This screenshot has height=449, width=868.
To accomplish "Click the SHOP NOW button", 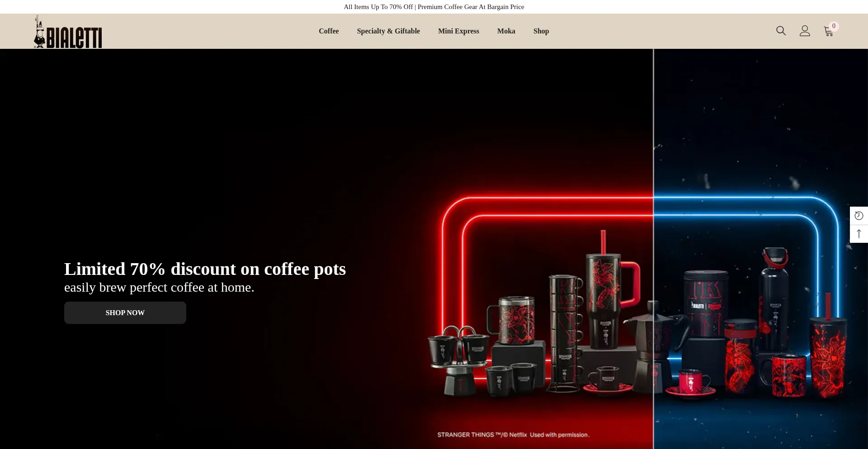I will tap(125, 313).
